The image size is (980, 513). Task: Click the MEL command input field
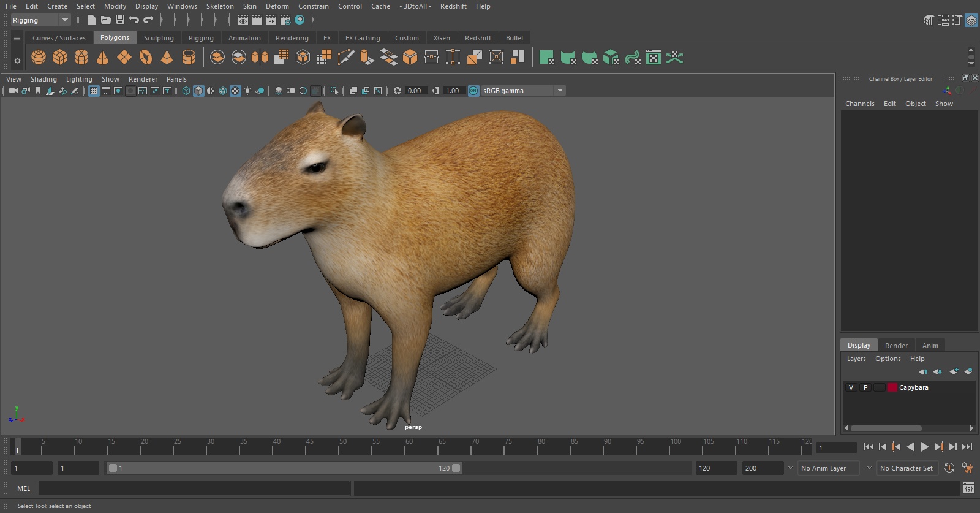194,488
